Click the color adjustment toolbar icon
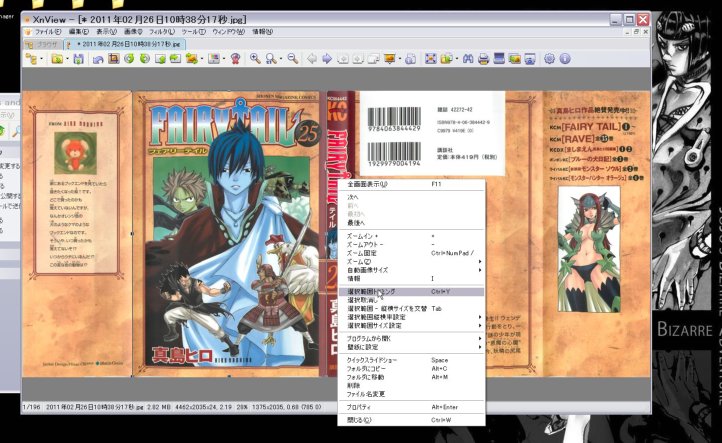 [214, 58]
